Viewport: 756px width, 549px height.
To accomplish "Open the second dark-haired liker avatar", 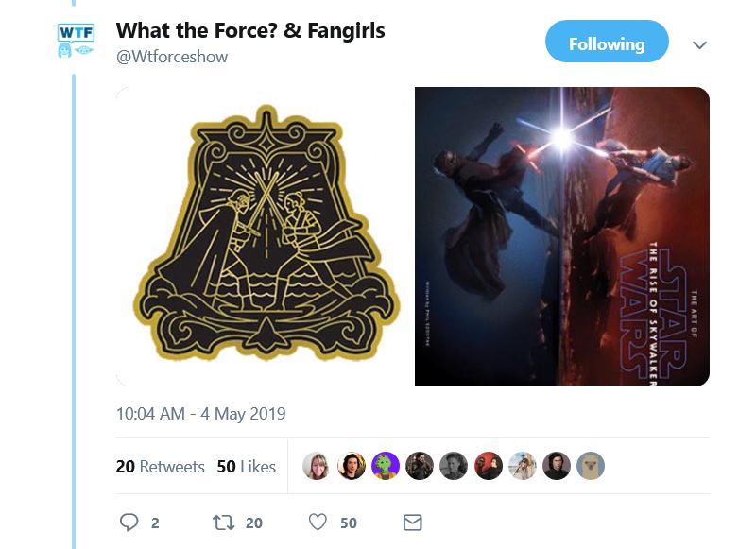I will pos(557,466).
